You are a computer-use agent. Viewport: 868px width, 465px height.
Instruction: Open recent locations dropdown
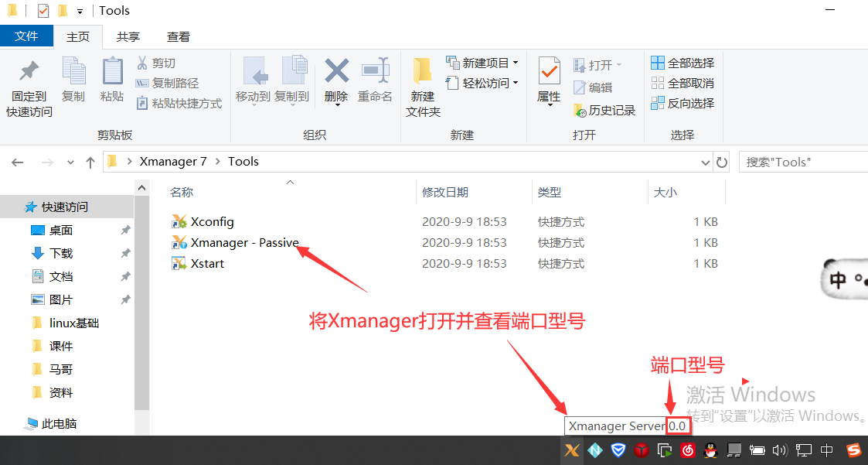(70, 162)
